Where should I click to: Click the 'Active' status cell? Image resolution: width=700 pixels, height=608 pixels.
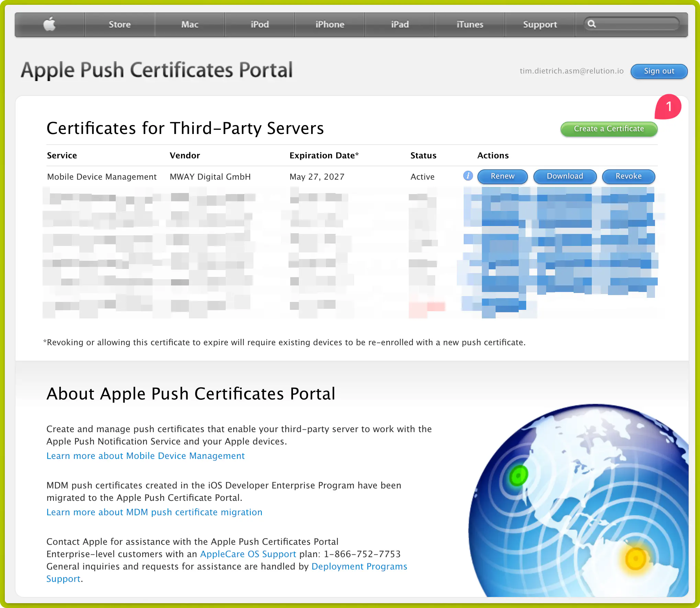coord(422,177)
